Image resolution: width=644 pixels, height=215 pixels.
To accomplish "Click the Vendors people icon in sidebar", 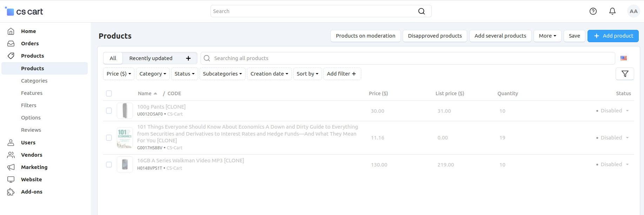I will pos(11,155).
